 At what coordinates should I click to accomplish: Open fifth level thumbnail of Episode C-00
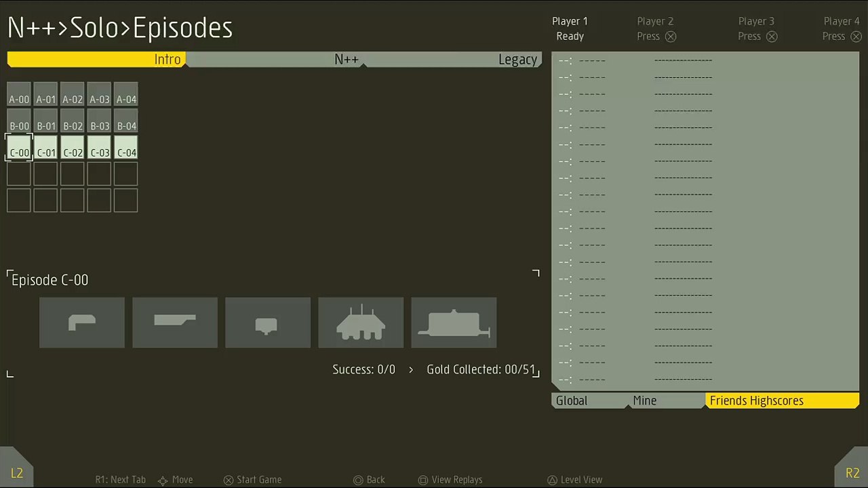click(454, 323)
